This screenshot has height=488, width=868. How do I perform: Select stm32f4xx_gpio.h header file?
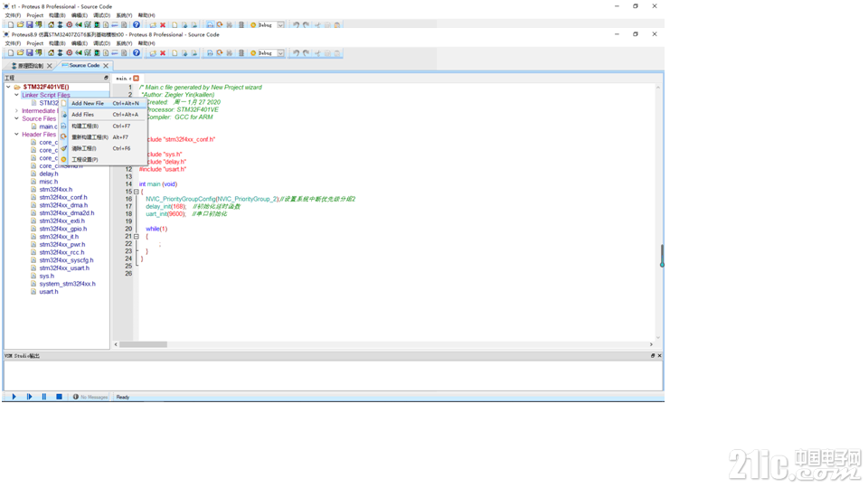pyautogui.click(x=62, y=229)
